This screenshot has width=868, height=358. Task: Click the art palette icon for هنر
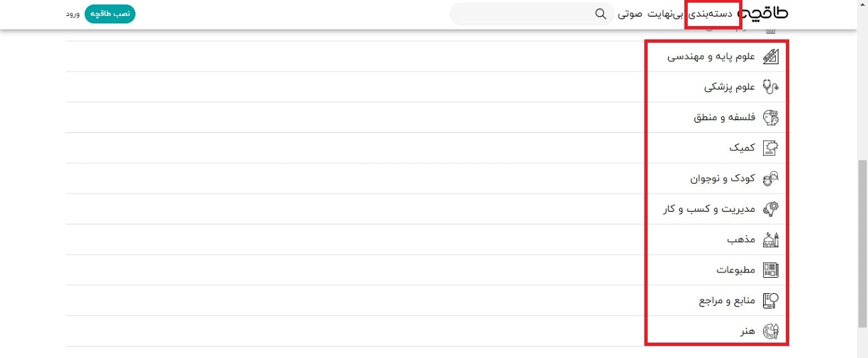click(771, 331)
